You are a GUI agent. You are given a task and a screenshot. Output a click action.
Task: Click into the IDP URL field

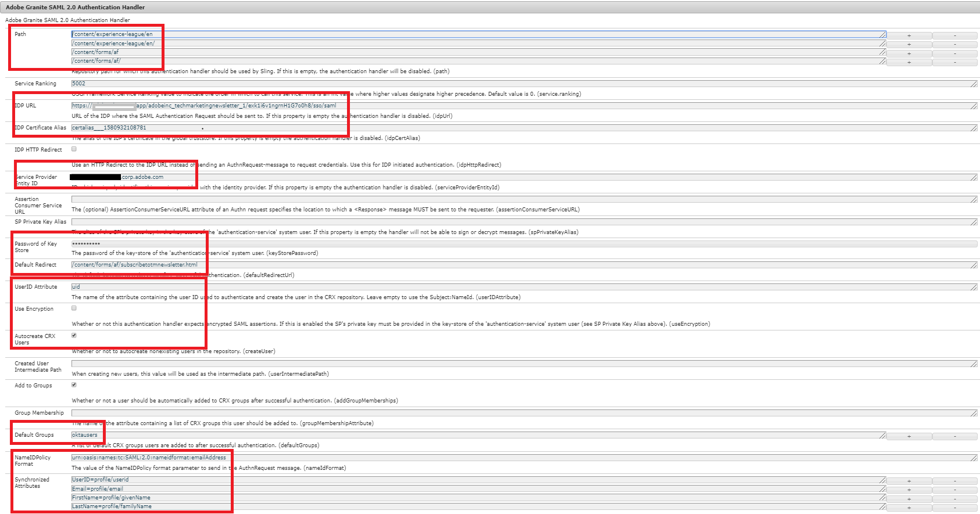(x=524, y=106)
